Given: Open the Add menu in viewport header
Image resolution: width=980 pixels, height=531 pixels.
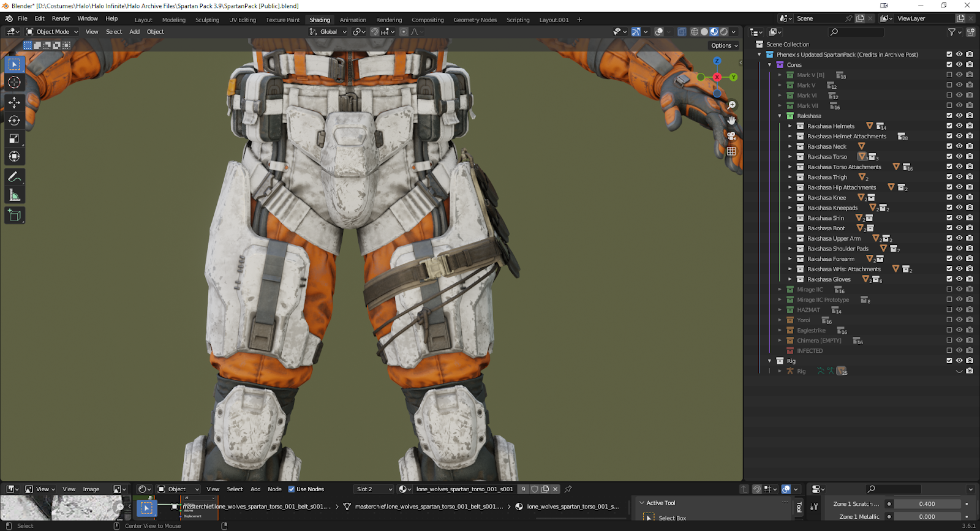Looking at the screenshot, I should coord(134,32).
